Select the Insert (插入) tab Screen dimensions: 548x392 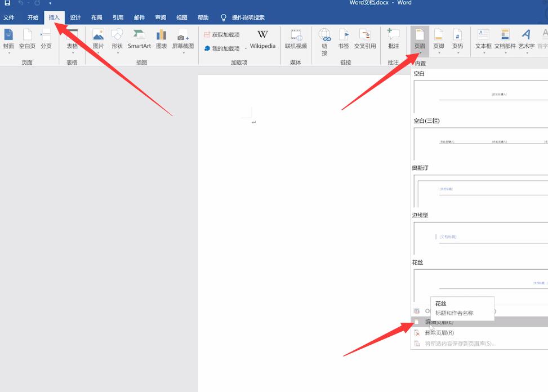(54, 17)
